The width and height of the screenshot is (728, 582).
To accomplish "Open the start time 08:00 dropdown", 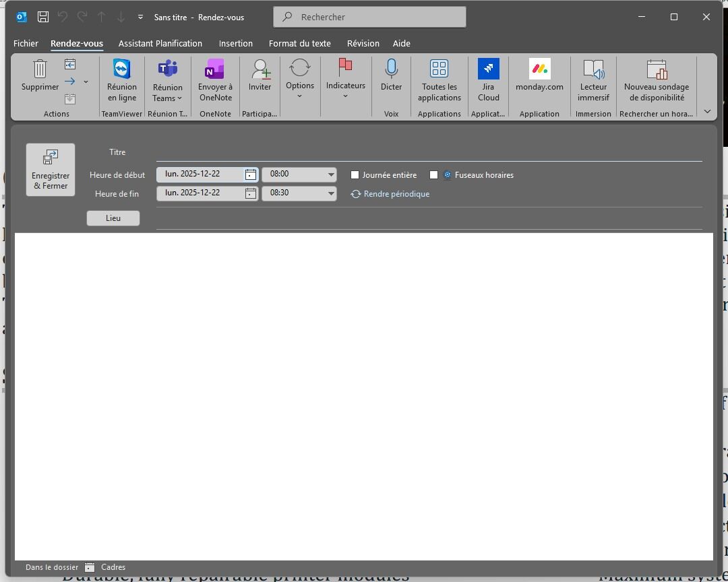I will 331,174.
